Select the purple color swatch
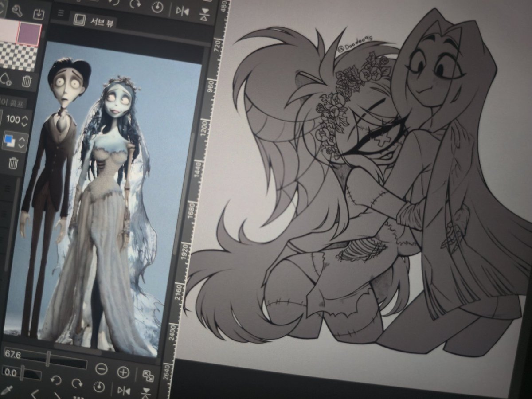The width and height of the screenshot is (532, 399). click(29, 34)
